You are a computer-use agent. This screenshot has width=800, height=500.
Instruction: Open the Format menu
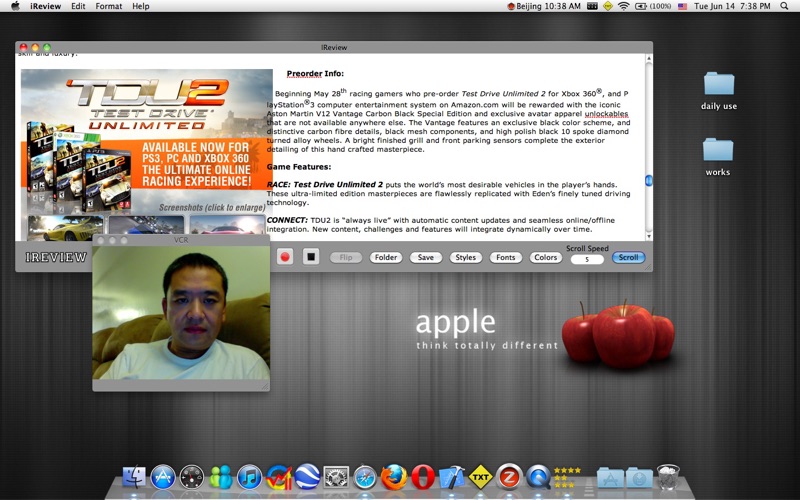[x=109, y=6]
